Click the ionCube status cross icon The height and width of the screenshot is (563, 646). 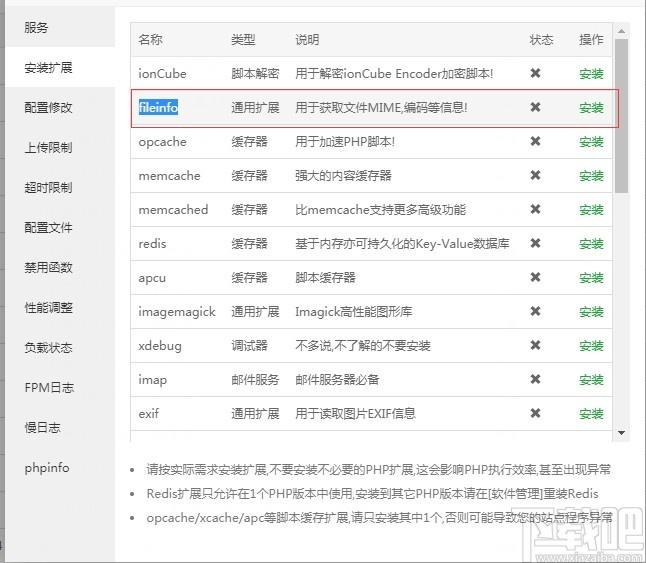[x=535, y=73]
